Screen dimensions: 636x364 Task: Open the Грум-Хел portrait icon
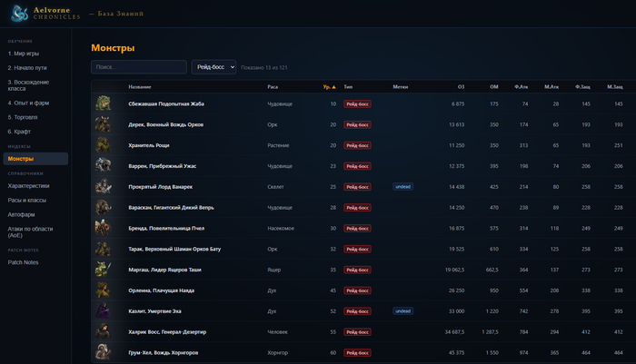tap(103, 352)
